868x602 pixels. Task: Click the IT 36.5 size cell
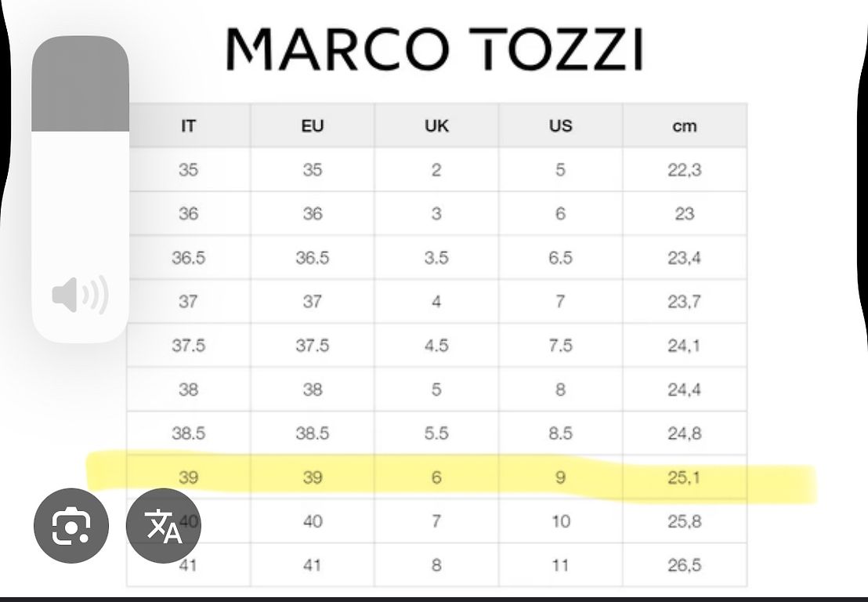(x=188, y=257)
